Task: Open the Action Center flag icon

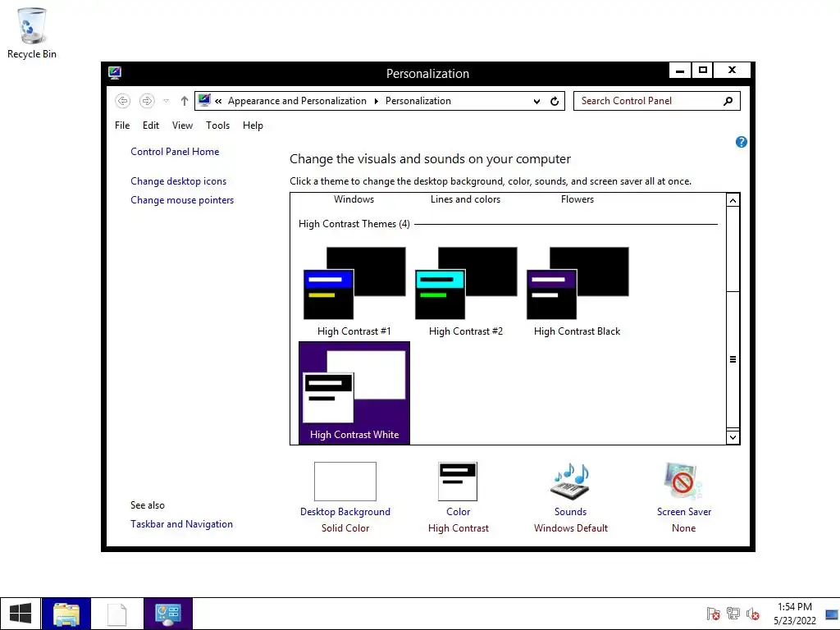Action: tap(713, 614)
